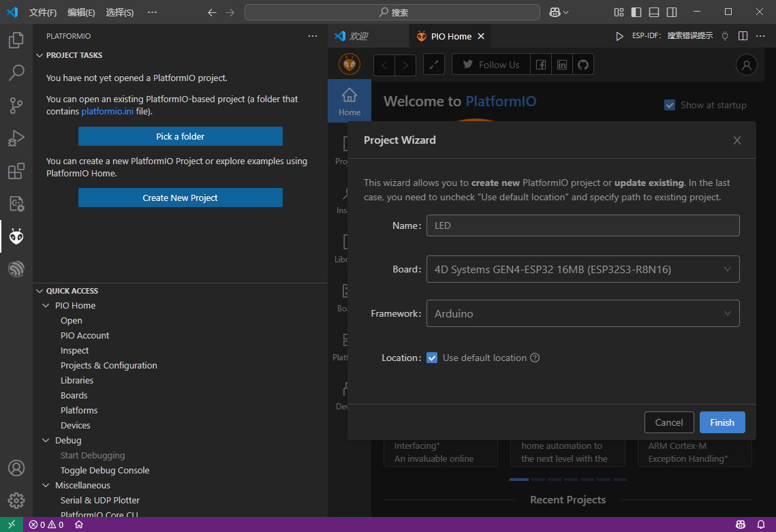Open Serial & UDP Plotter item
Screen dimensions: 776x532
tap(100, 501)
